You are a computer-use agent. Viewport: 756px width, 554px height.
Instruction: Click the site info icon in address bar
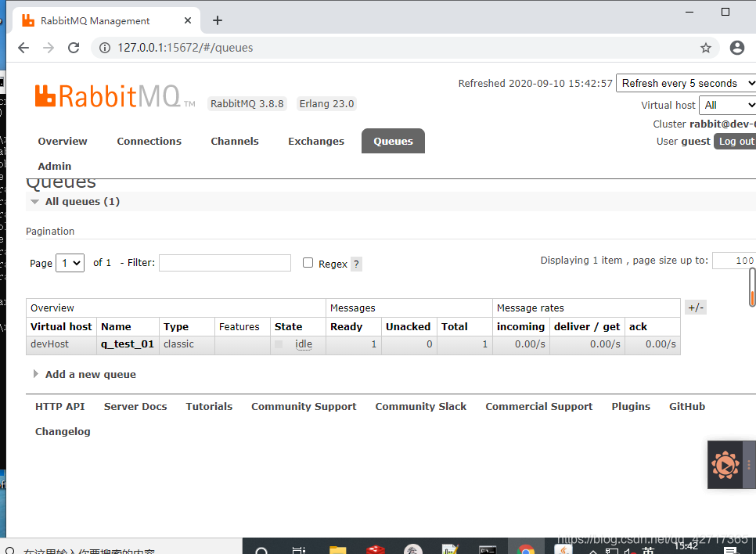(x=105, y=47)
